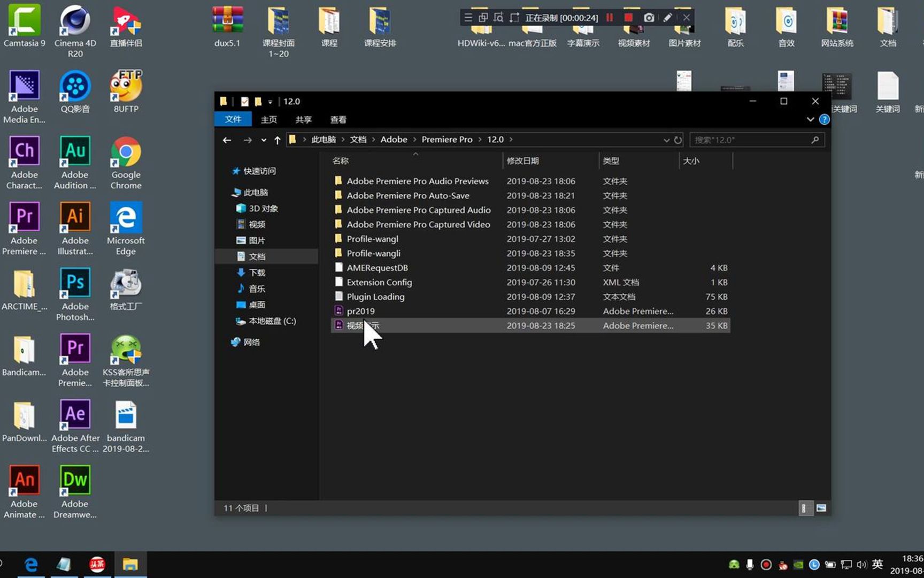The height and width of the screenshot is (578, 924).
Task: Open Adobe Audition desktop shortcut
Action: point(75,163)
